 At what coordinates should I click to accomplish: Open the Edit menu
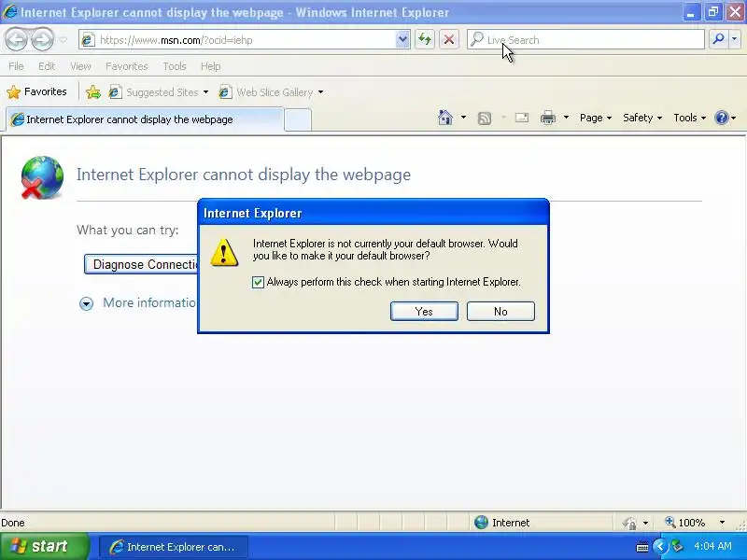coord(47,66)
